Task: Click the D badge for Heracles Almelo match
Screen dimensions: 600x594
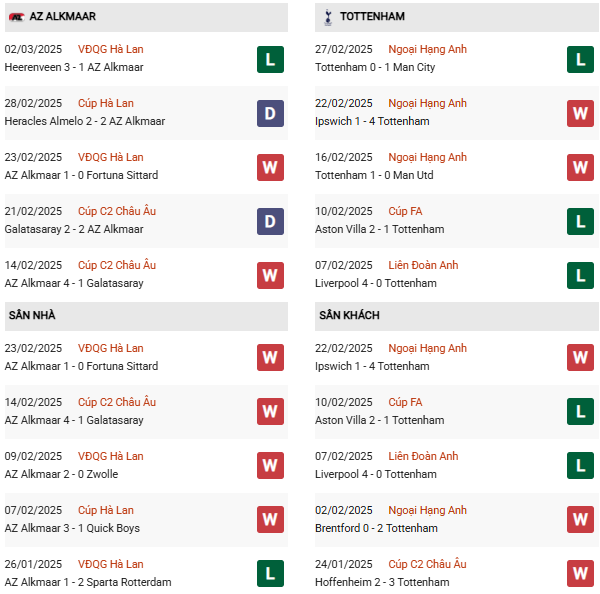Action: [270, 113]
